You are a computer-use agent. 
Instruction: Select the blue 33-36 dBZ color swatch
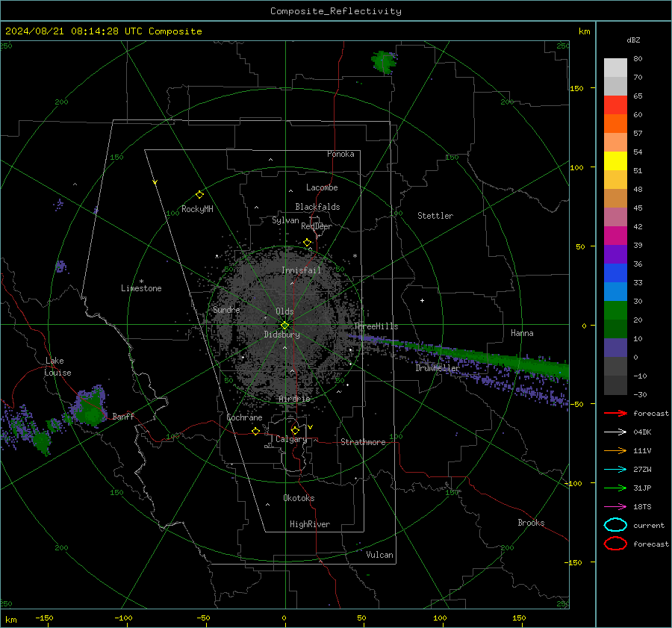tap(615, 273)
